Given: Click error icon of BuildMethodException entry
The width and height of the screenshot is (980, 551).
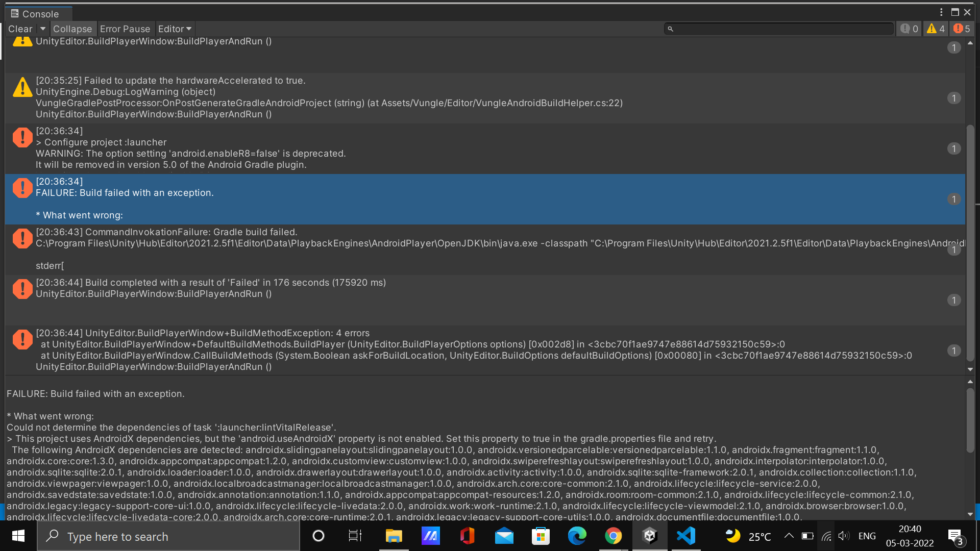Looking at the screenshot, I should pyautogui.click(x=22, y=339).
